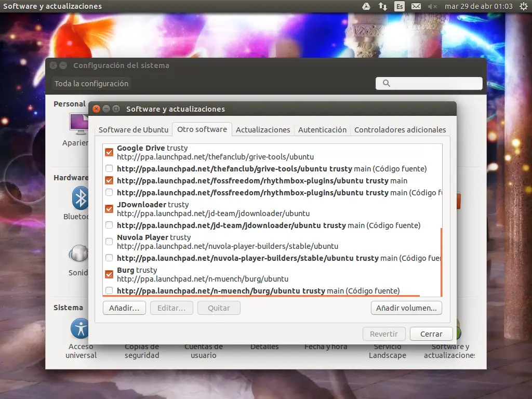Select the n-muench/burg/ubuntu URL line

pyautogui.click(x=203, y=279)
